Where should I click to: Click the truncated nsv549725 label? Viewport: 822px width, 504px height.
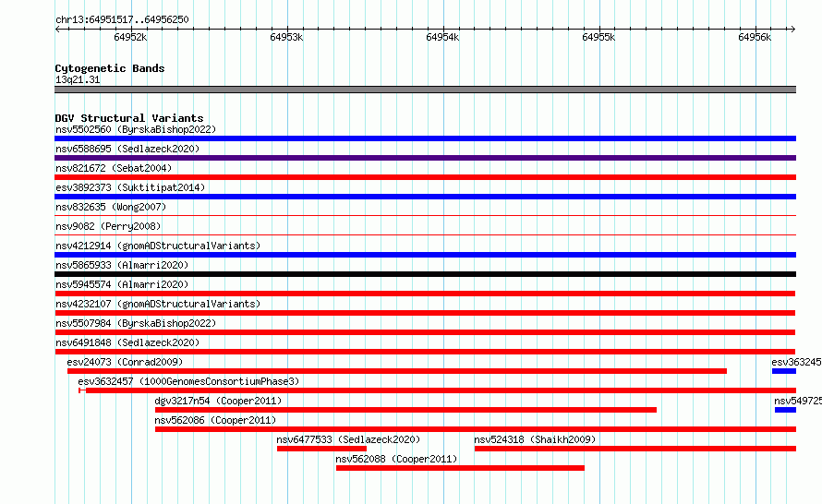coord(798,401)
